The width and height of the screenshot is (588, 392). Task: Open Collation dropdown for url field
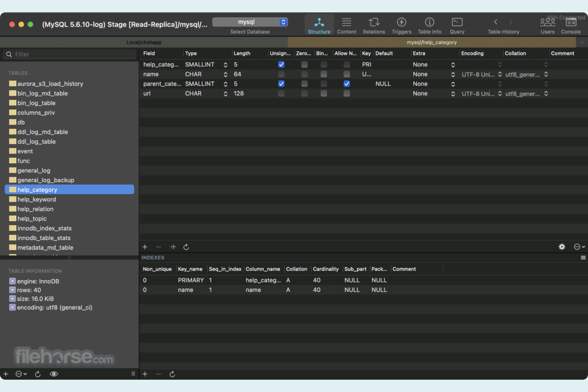coord(546,94)
